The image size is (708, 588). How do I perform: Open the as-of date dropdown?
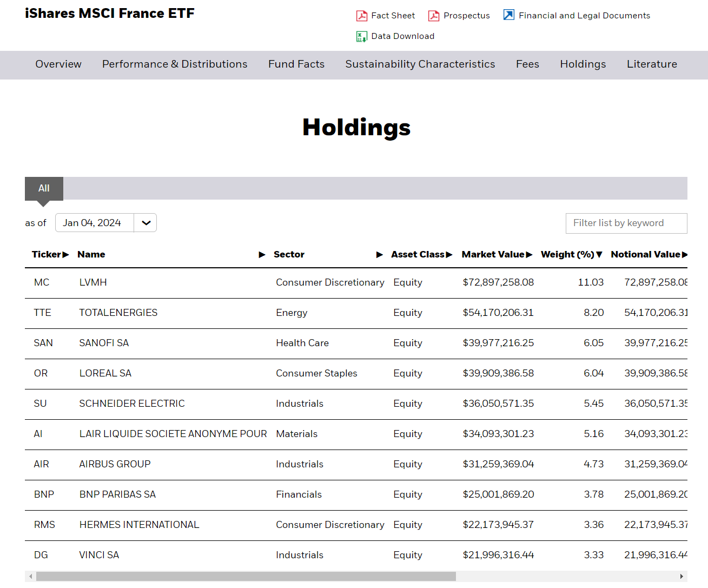click(x=146, y=223)
